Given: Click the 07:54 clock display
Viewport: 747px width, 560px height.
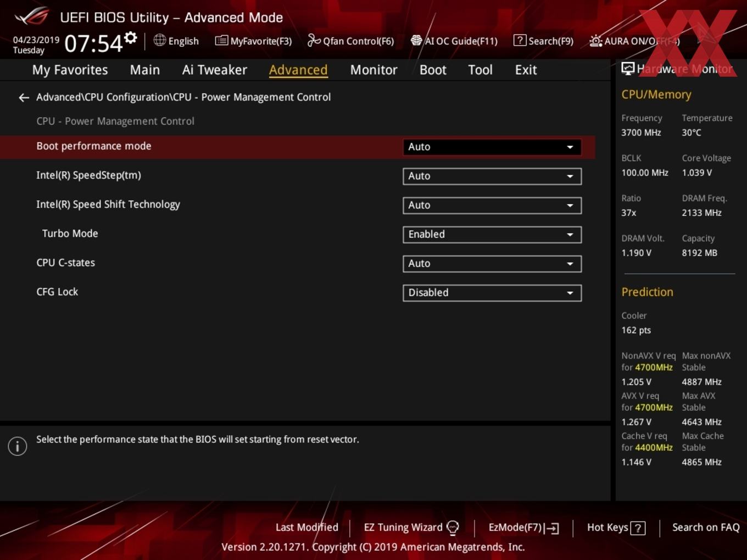Looking at the screenshot, I should pyautogui.click(x=93, y=43).
